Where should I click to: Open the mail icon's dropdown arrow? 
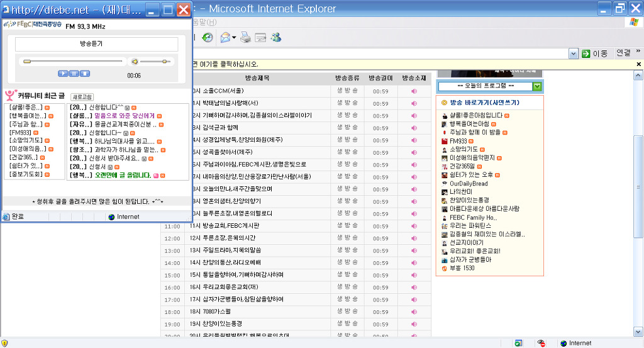point(234,38)
